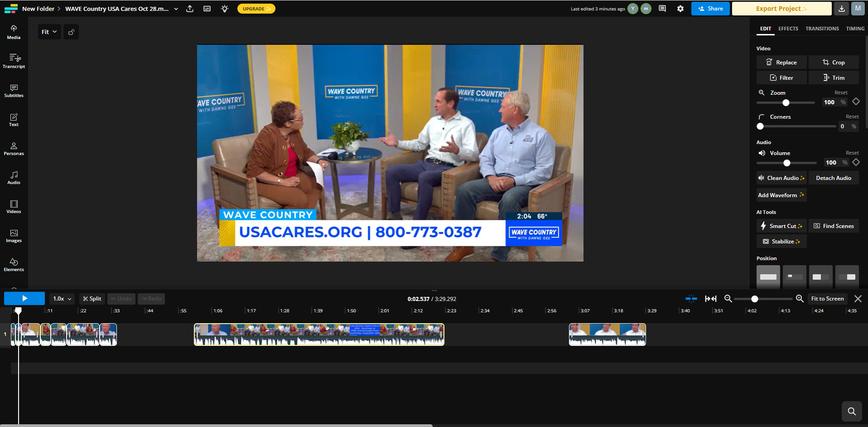Open the Fit zoom dropdown
Screen dimensions: 868x427
[49, 32]
